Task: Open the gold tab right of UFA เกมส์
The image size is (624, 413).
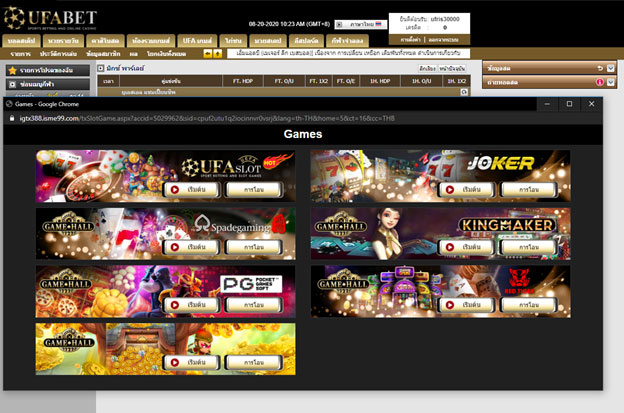Action: (x=233, y=41)
